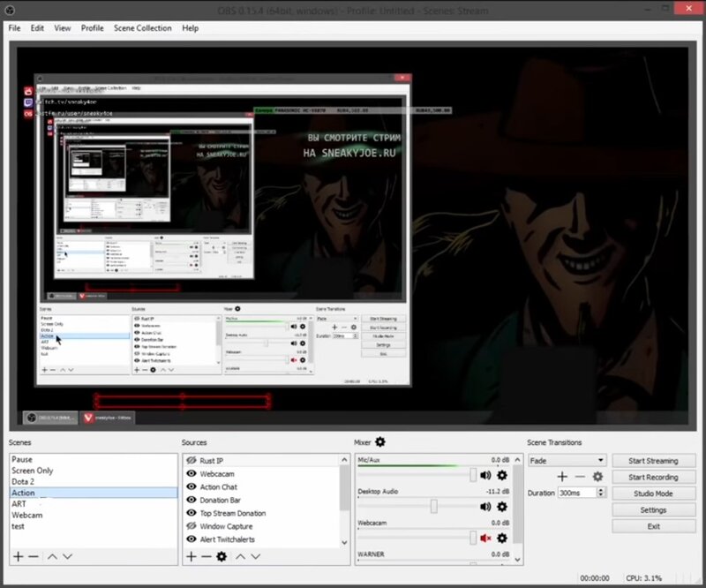Viewport: 706px width, 588px height.
Task: Show the Rust IP source
Action: [192, 461]
